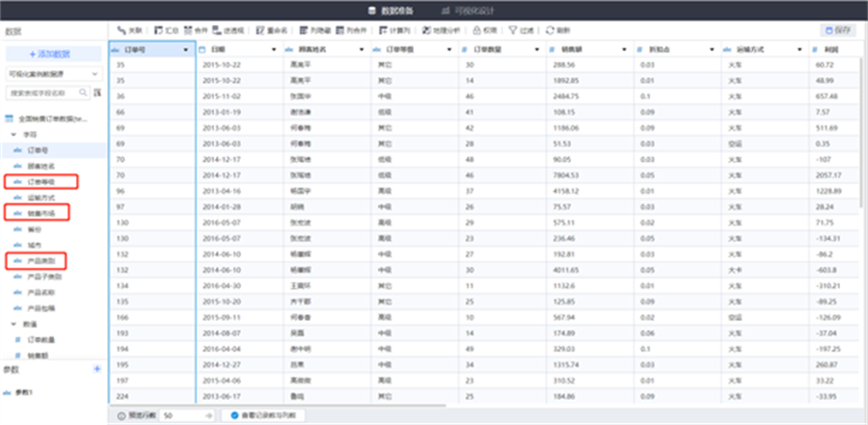Switch to the 数据准备 tab
868x425 pixels.
(x=392, y=10)
